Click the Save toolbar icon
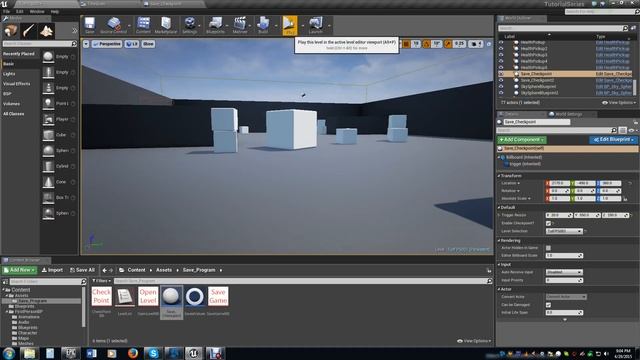The height and width of the screenshot is (360, 640). (89, 25)
